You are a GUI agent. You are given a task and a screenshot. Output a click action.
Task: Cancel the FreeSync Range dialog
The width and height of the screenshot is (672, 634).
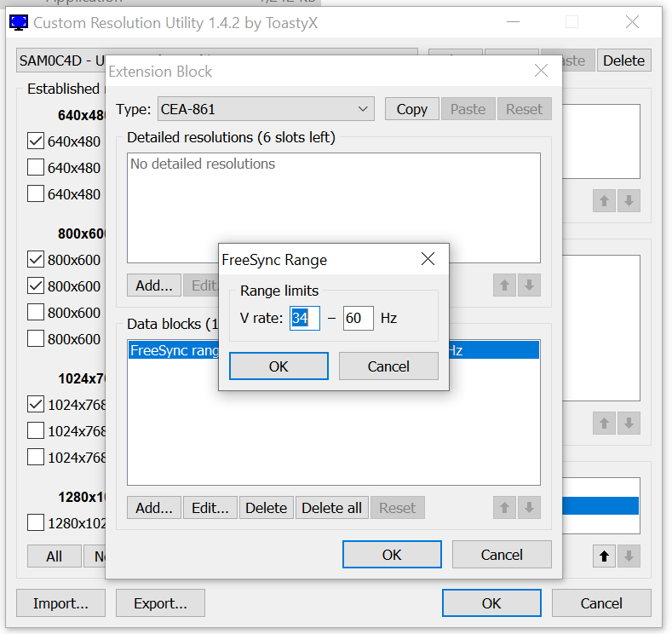pos(388,366)
